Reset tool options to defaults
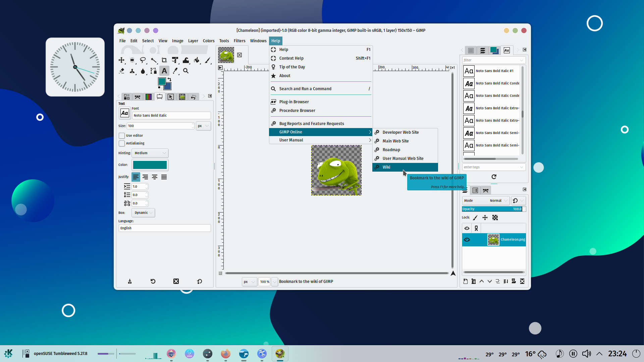This screenshot has height=362, width=644. [x=200, y=281]
